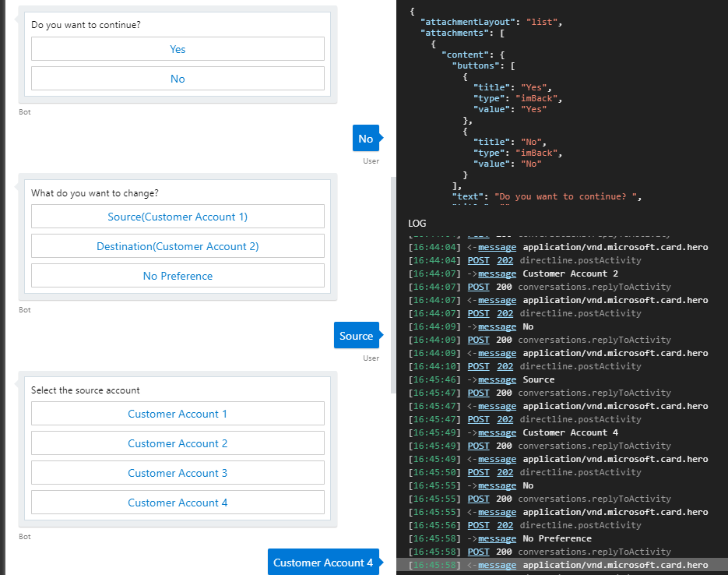Viewport: 728px width, 575px height.
Task: Select Customer Account 4 as source account
Action: click(x=178, y=502)
